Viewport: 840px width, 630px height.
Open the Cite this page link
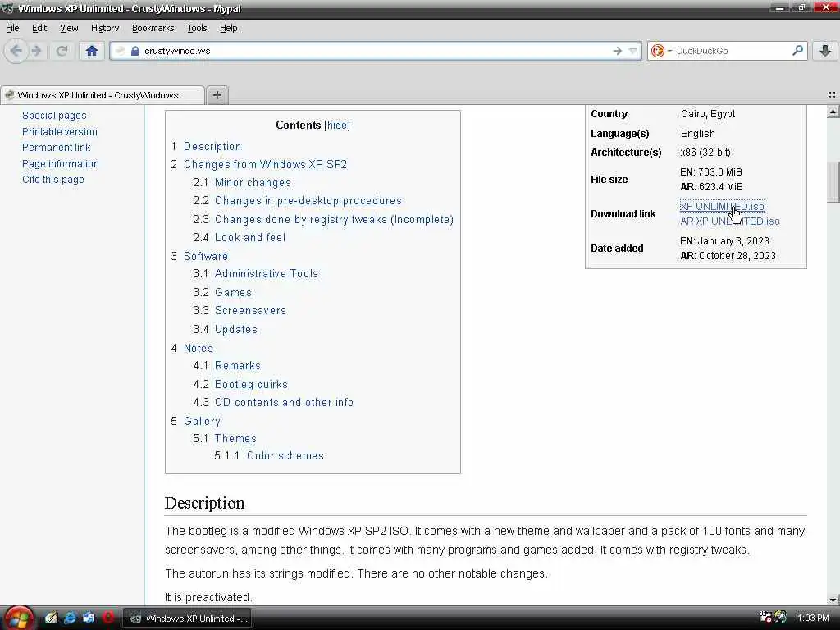[53, 180]
